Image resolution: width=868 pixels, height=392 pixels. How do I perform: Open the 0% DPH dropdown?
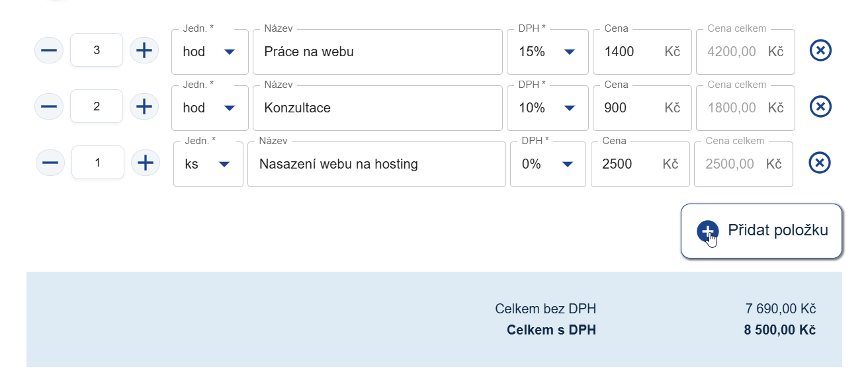pyautogui.click(x=548, y=164)
